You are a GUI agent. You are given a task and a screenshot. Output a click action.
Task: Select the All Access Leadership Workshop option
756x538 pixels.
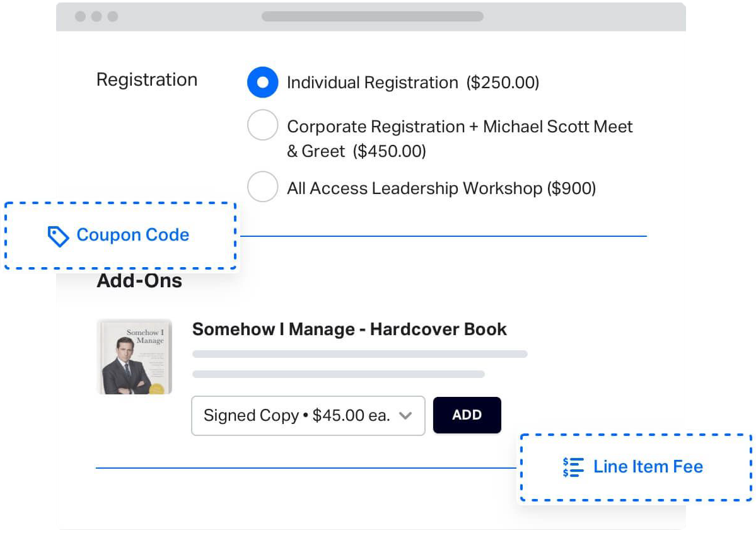pyautogui.click(x=263, y=186)
